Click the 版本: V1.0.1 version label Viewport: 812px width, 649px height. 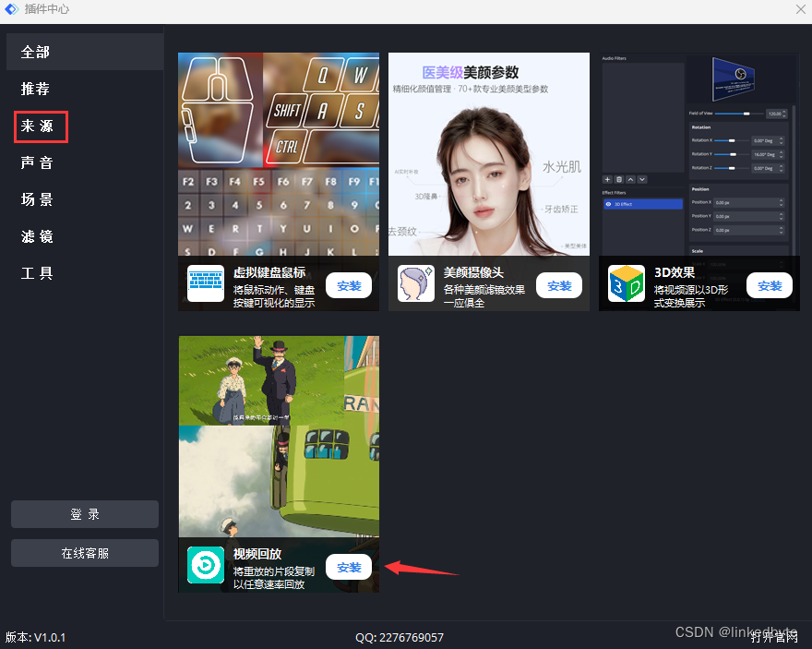coord(36,637)
